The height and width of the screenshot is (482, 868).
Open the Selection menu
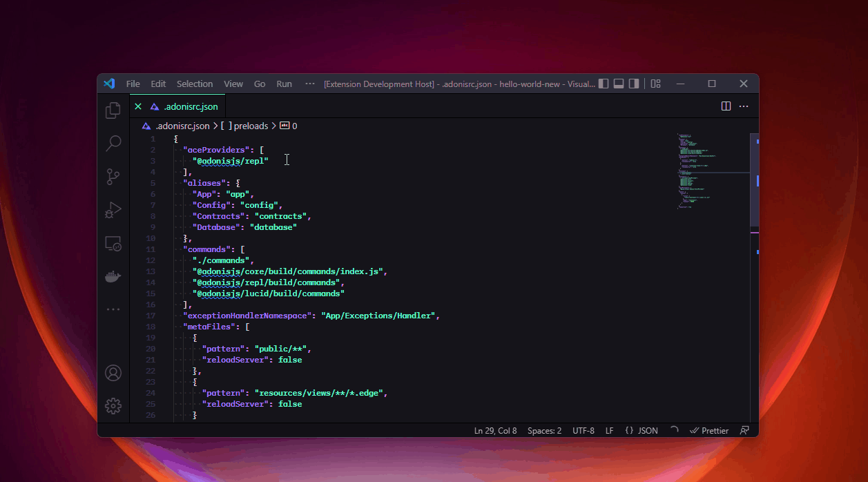pos(195,84)
